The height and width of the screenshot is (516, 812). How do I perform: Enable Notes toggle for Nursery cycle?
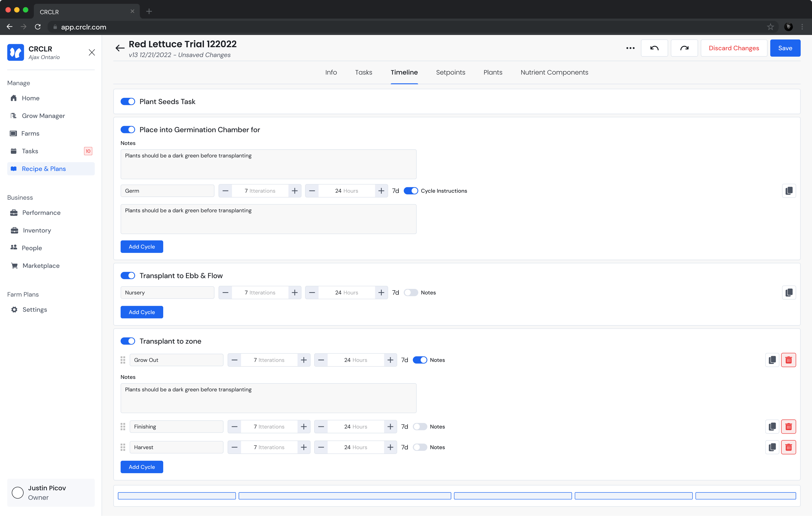pos(410,292)
